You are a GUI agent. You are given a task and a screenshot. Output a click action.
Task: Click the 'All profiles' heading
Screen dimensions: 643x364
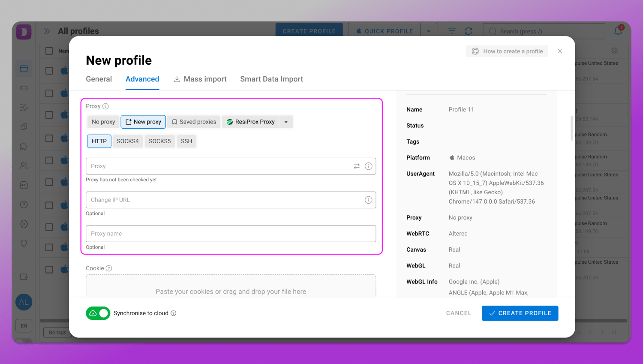click(78, 31)
